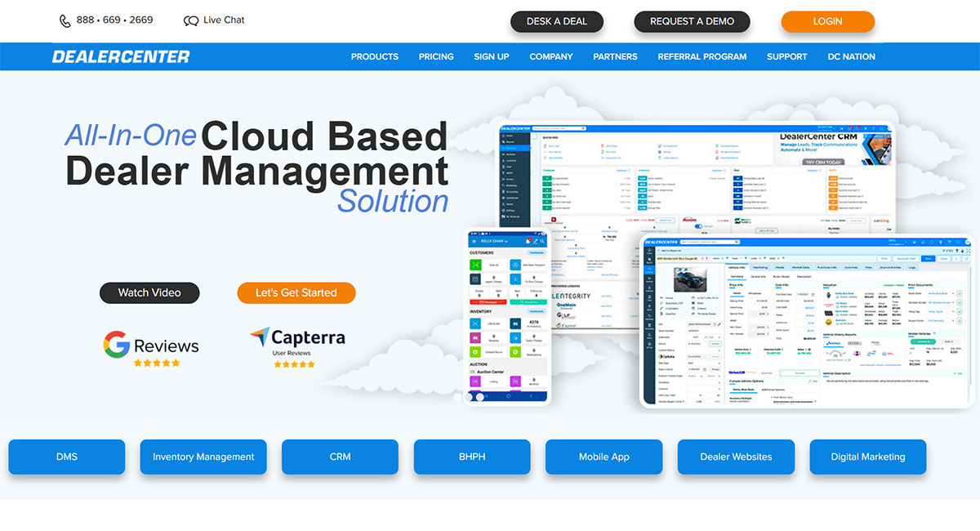This screenshot has width=980, height=531.
Task: Open Google Reviews badge
Action: point(151,349)
